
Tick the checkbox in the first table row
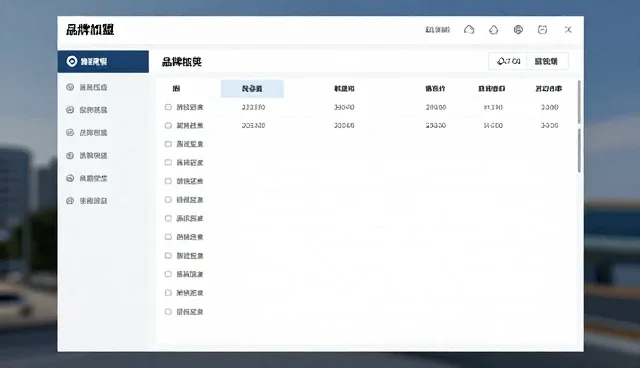168,107
